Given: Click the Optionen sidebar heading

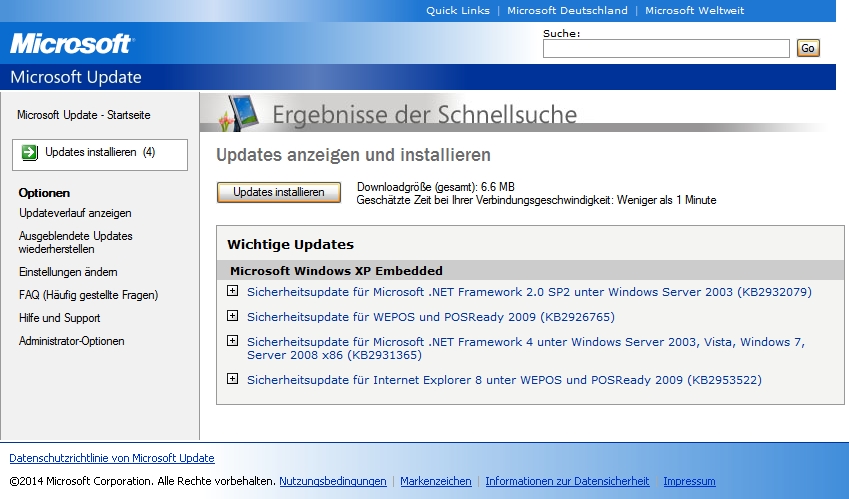Looking at the screenshot, I should (x=44, y=193).
